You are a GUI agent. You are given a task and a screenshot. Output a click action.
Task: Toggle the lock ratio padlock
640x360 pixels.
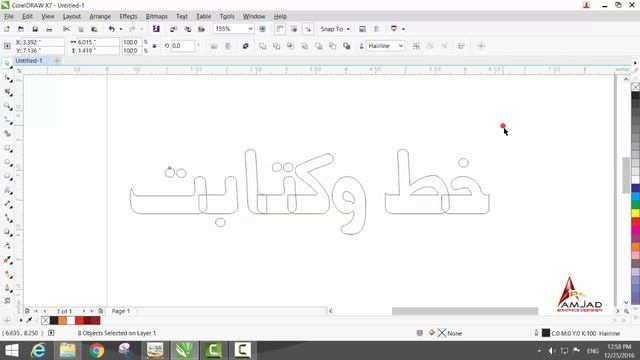155,46
